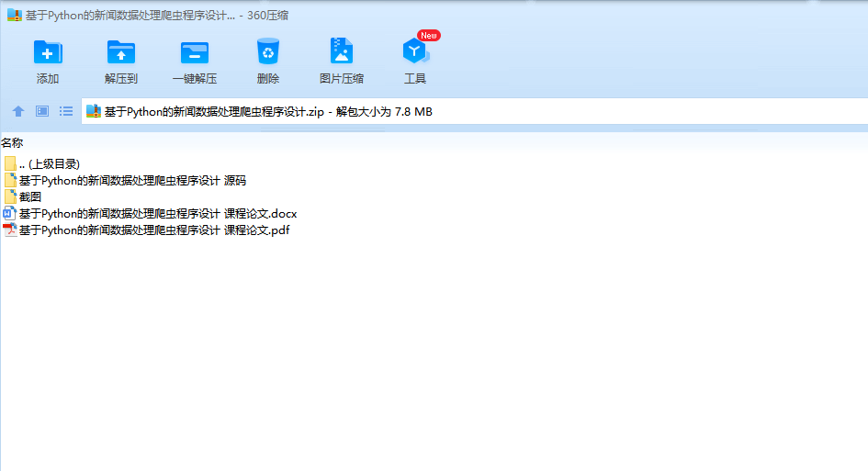
Task: Click the 一键解压 label text
Action: tap(195, 79)
